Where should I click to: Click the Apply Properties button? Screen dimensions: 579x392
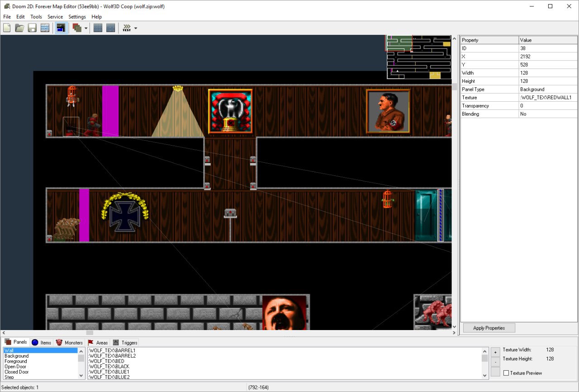489,328
